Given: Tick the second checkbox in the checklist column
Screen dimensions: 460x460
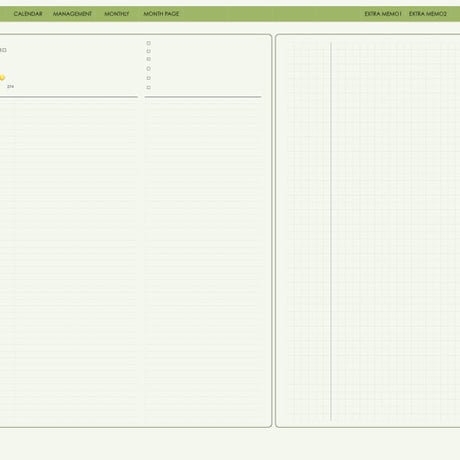Looking at the screenshot, I should click(149, 51).
